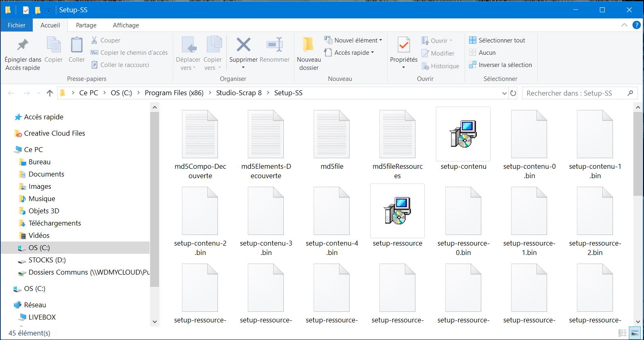The image size is (644, 340).
Task: Refresh the folder using address bar icon
Action: [513, 93]
